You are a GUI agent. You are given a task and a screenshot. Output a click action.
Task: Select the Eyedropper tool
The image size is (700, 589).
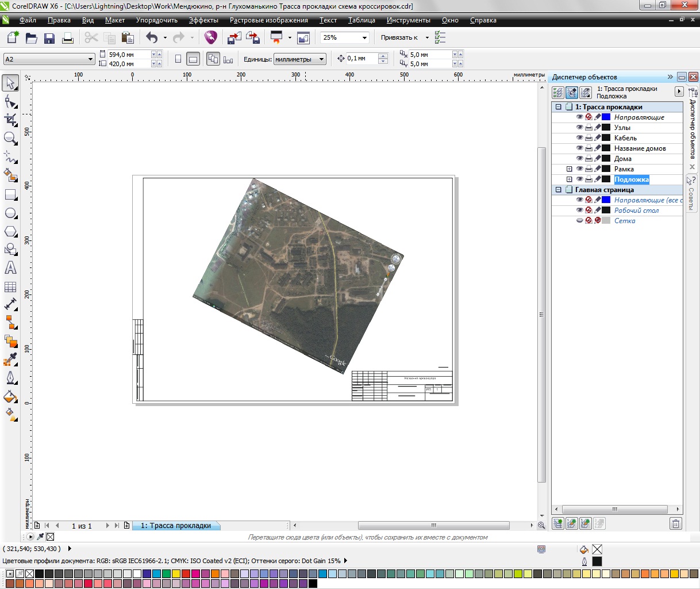click(11, 360)
